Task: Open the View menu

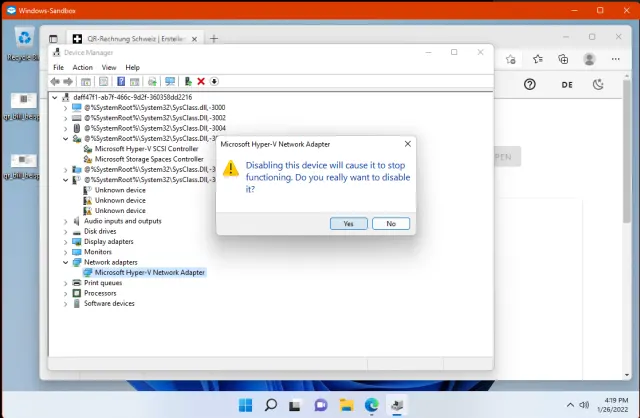Action: [x=108, y=67]
